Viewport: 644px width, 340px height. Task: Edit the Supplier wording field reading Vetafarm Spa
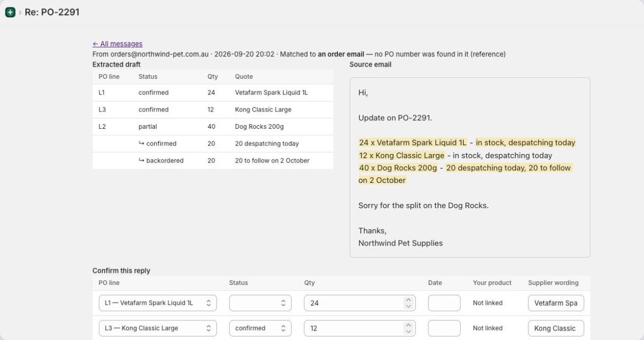pos(556,303)
